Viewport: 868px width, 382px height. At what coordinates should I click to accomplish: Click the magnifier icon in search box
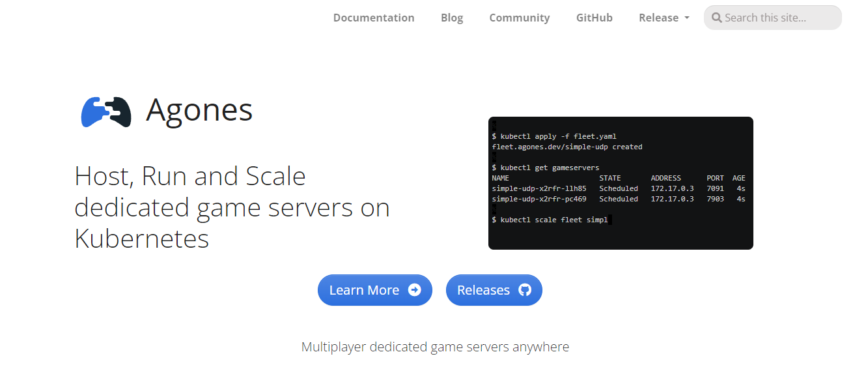(x=717, y=18)
